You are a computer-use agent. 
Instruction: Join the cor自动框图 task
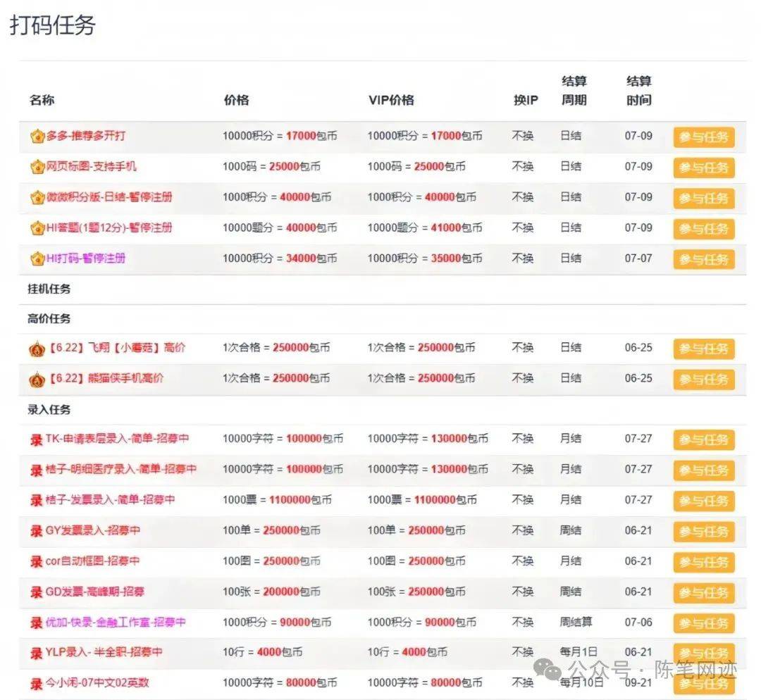[x=704, y=562]
